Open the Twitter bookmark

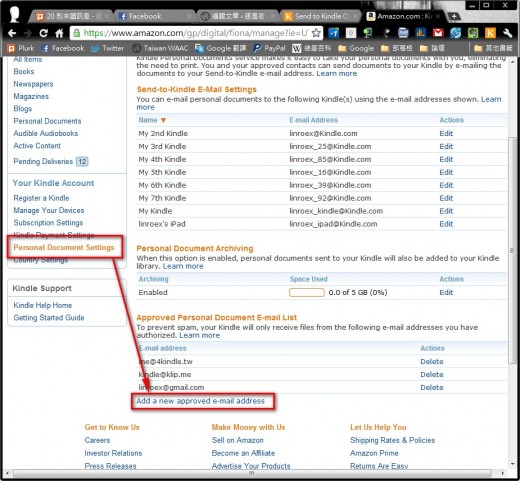(x=108, y=48)
